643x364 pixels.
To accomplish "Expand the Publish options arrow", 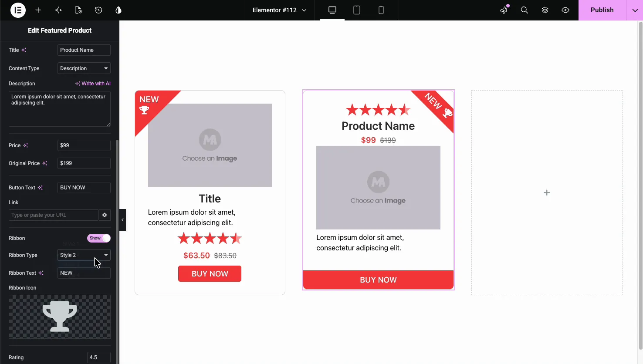I will pyautogui.click(x=635, y=10).
